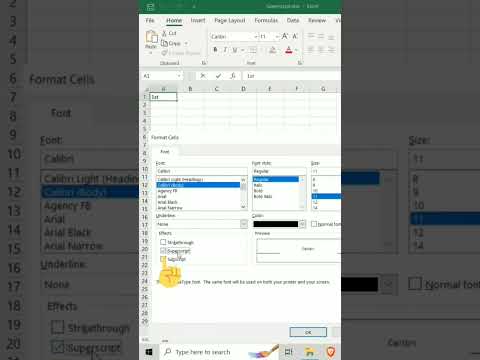Image resolution: width=480 pixels, height=360 pixels.
Task: Select size 12 in Size list
Action: point(326,202)
